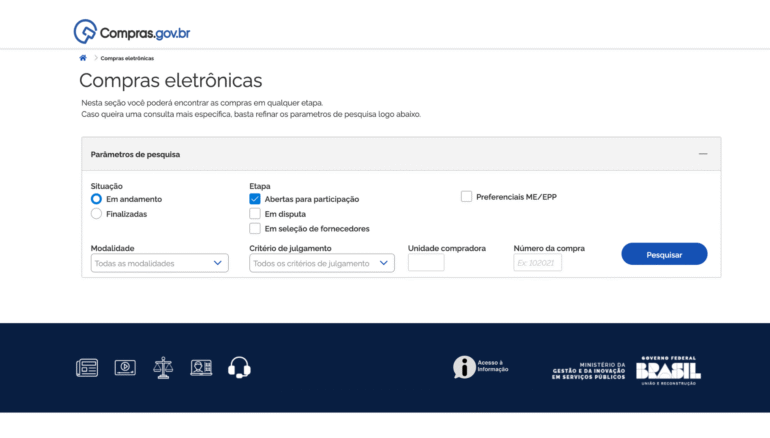The image size is (770, 438).
Task: Click the balance scale legislation icon
Action: 163,368
